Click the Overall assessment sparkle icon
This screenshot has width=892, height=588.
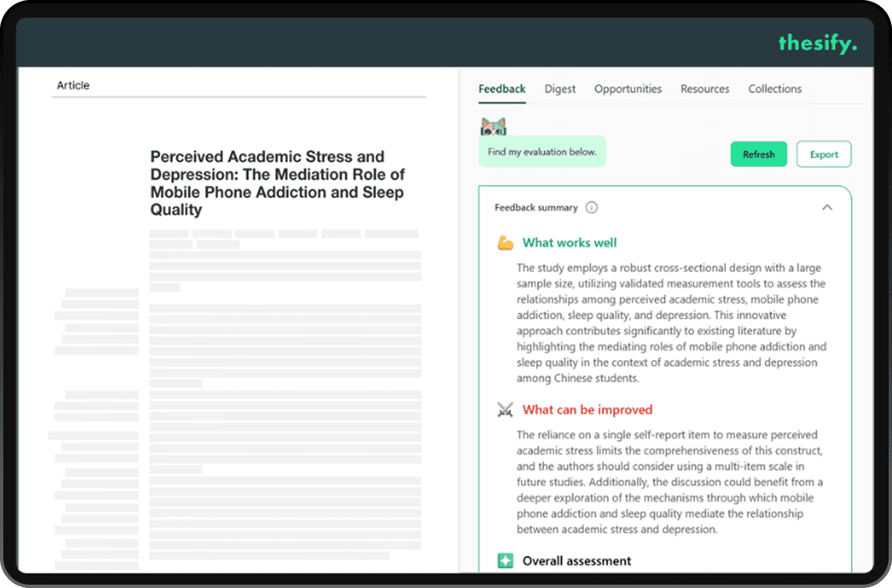pyautogui.click(x=505, y=560)
